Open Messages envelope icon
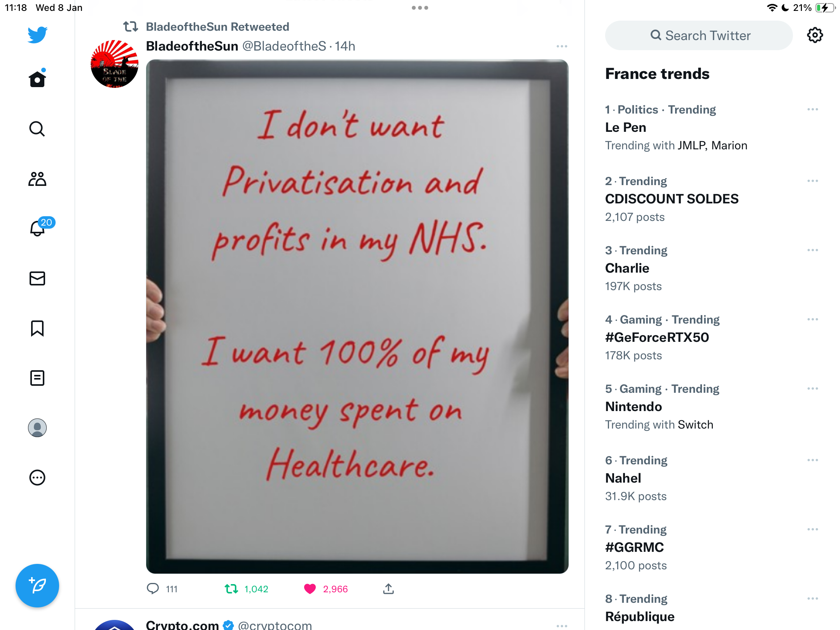The width and height of the screenshot is (840, 630). [x=37, y=278]
